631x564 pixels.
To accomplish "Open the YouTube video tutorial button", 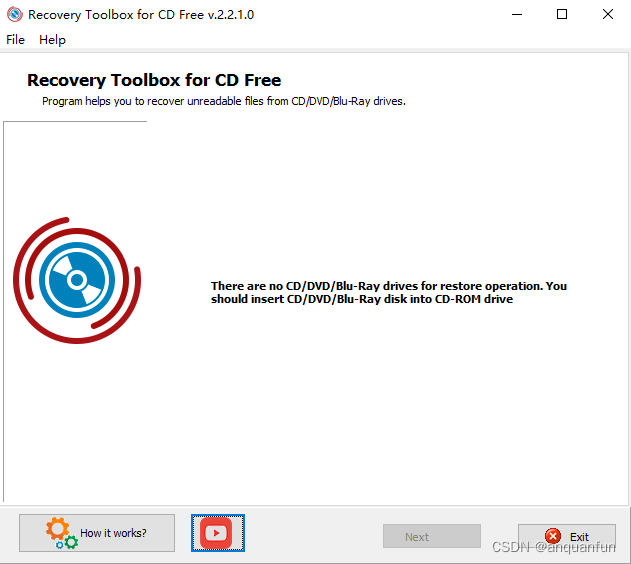I will (x=218, y=533).
